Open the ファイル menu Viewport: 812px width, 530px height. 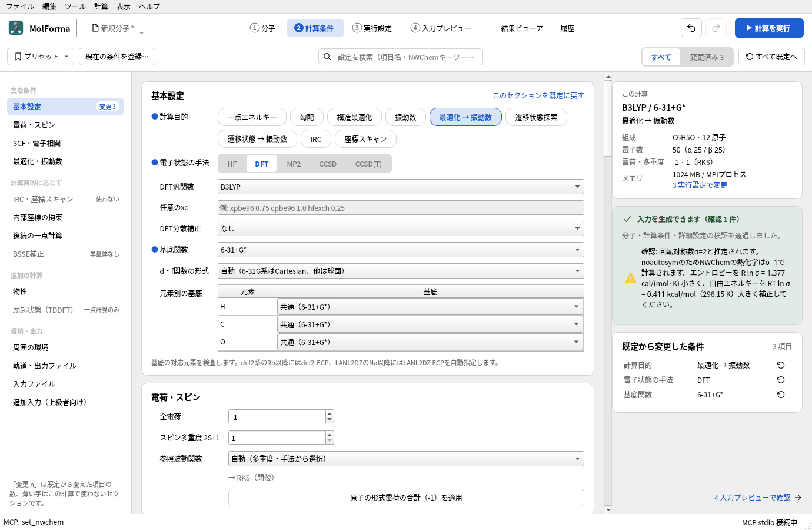20,6
